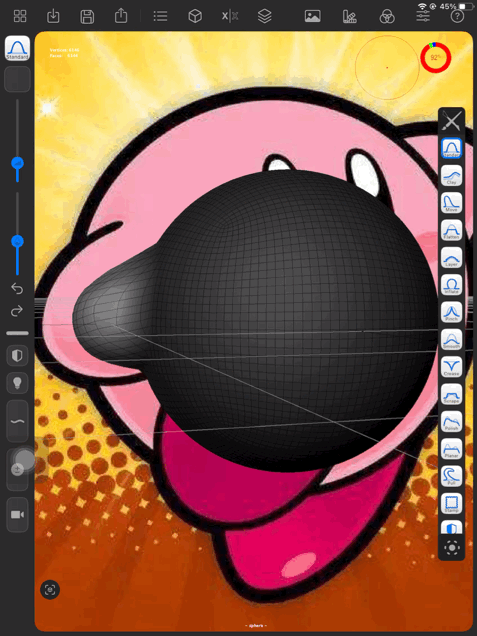Select the Scrape brush
477x636 pixels.
coord(451,395)
